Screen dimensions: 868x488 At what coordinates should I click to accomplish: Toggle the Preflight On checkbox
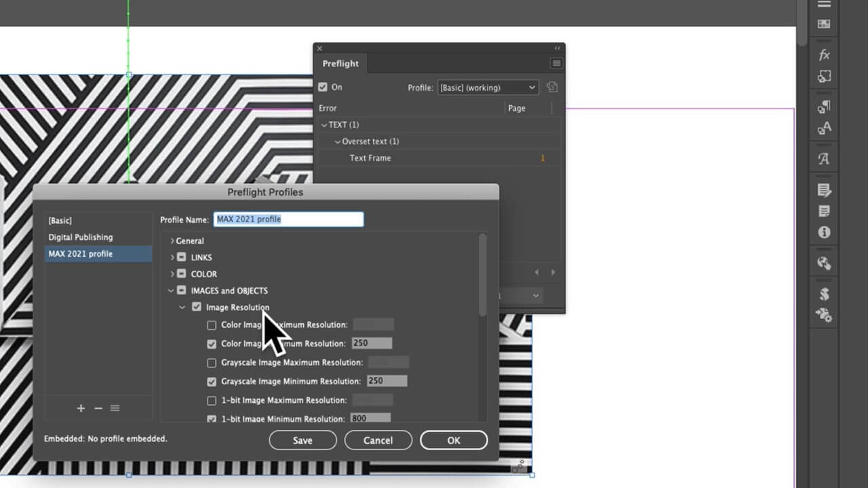(323, 87)
